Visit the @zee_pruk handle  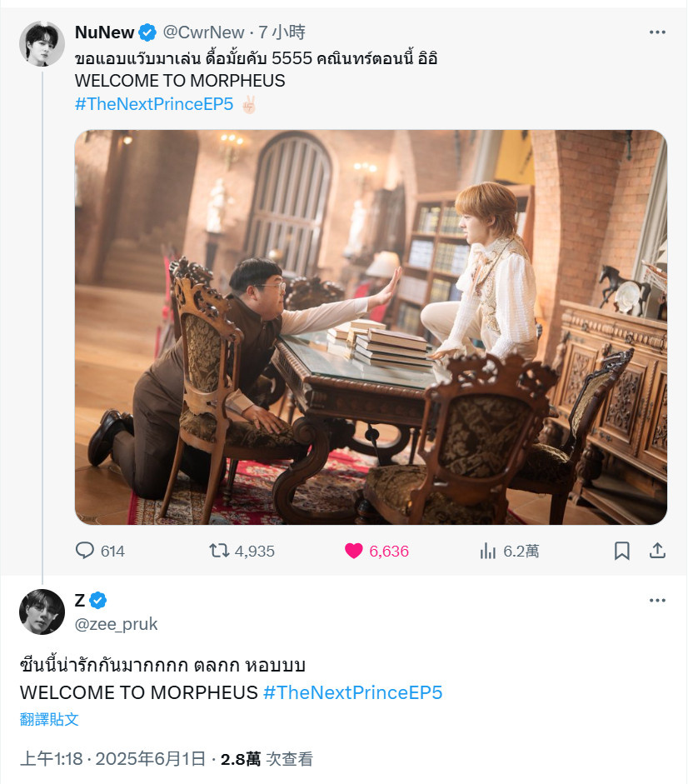pos(116,624)
